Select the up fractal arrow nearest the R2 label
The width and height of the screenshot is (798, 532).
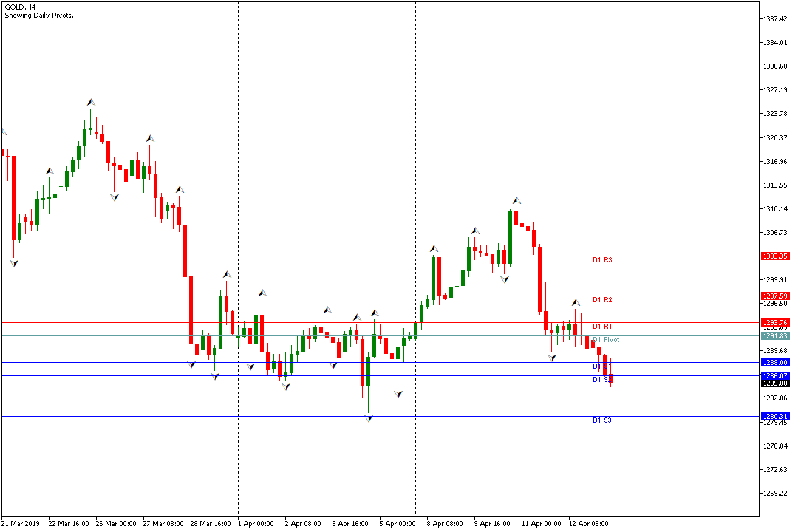click(575, 303)
